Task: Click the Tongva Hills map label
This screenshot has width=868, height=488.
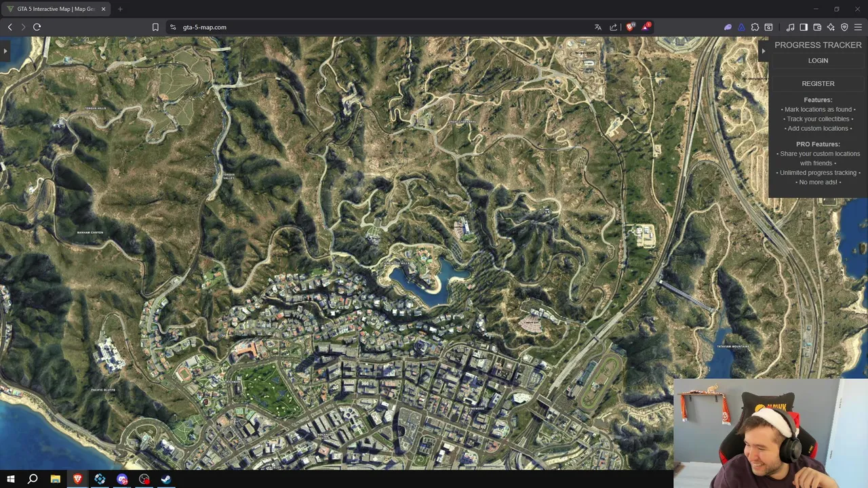Action: 95,108
